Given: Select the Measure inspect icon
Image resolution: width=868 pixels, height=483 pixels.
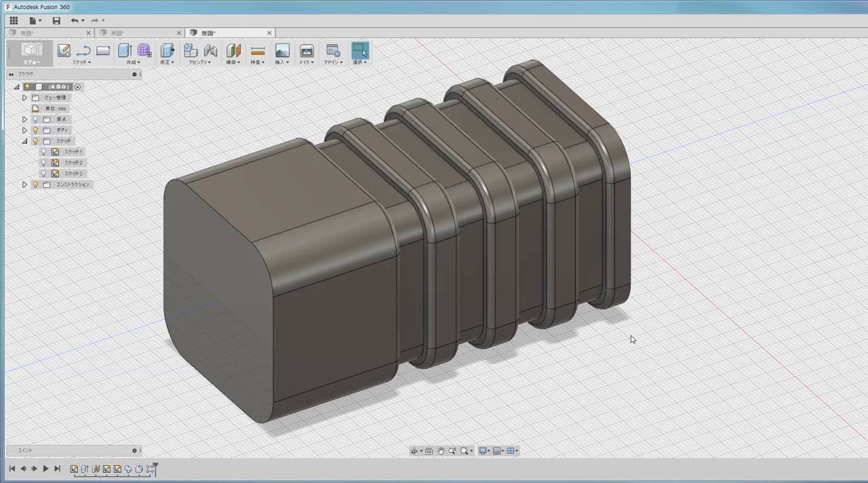Looking at the screenshot, I should 257,50.
